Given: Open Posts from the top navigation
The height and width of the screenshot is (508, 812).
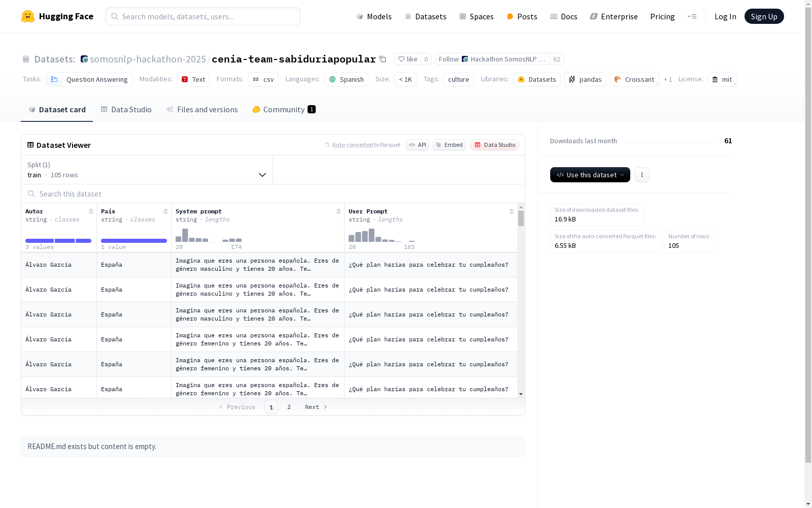Looking at the screenshot, I should click(x=522, y=16).
